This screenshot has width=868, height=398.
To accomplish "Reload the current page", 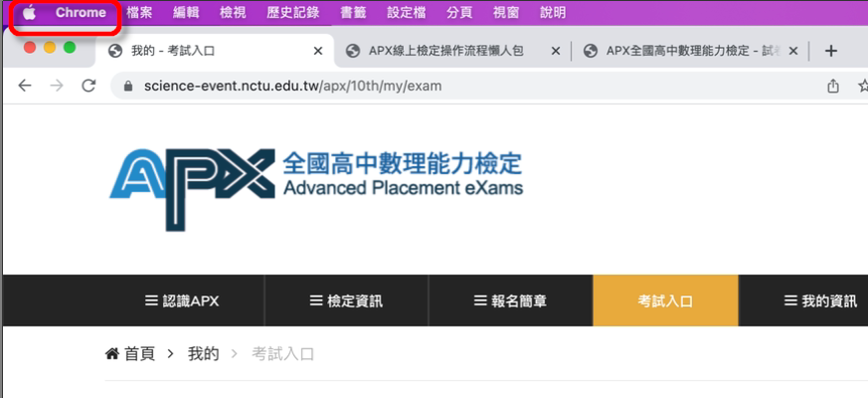I will coord(88,86).
